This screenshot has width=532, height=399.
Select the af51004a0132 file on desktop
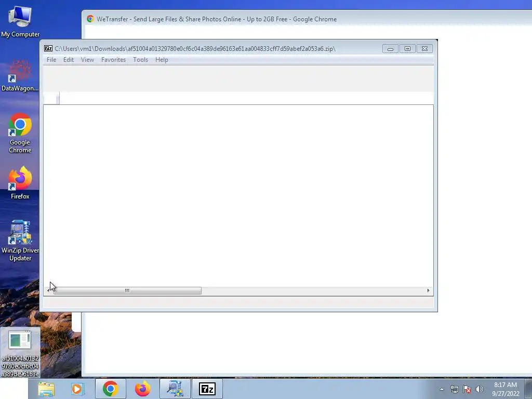click(20, 353)
